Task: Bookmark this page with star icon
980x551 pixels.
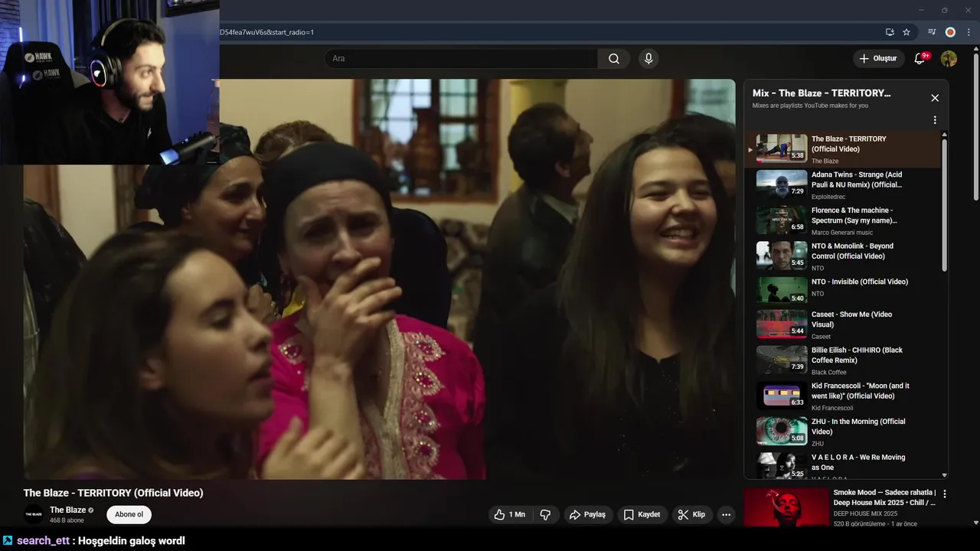Action: [906, 32]
